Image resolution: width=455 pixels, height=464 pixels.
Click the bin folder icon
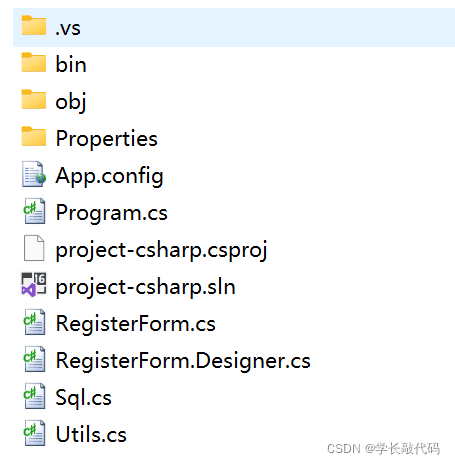click(34, 62)
